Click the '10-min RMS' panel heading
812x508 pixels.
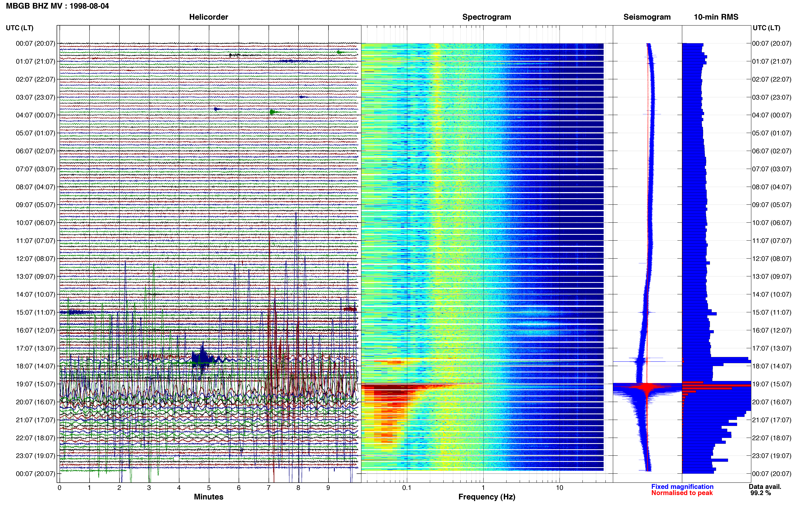click(716, 17)
